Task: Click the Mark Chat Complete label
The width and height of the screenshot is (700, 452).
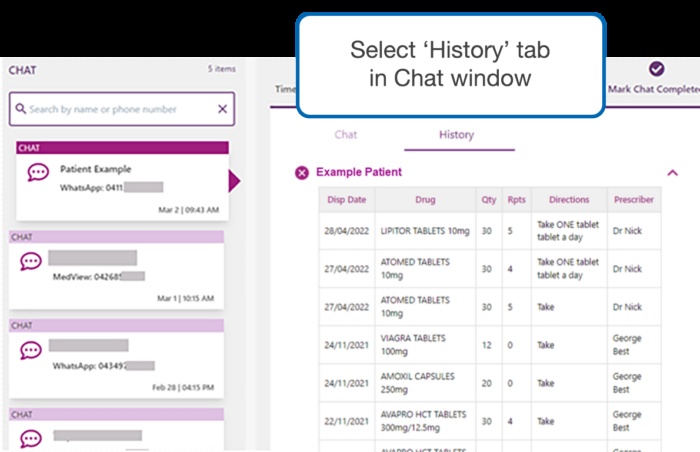Action: tap(654, 89)
